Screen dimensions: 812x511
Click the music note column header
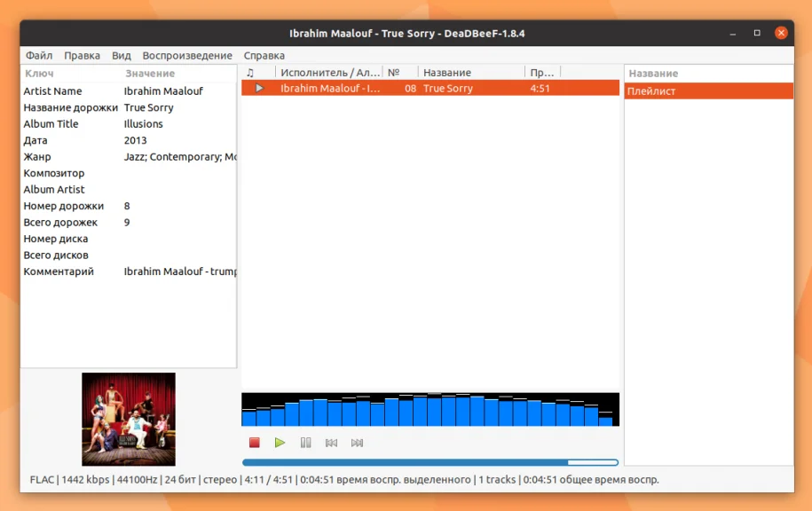[x=250, y=73]
